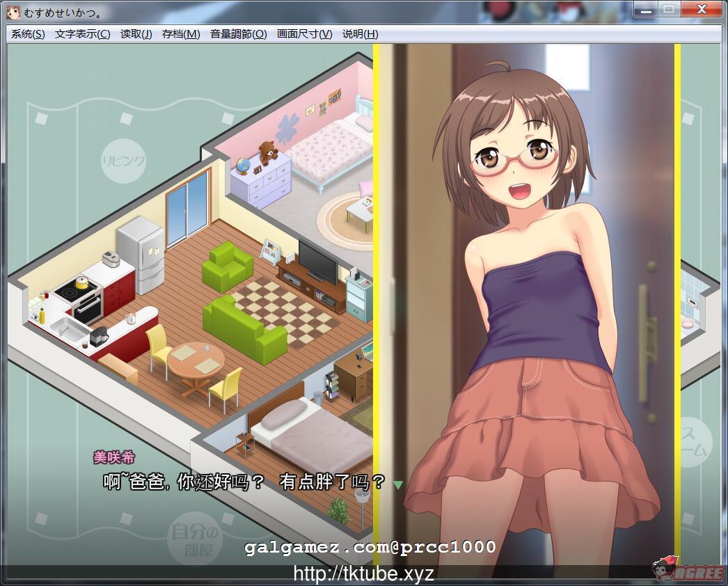The height and width of the screenshot is (586, 728).
Task: Click the dialogue text line to continue
Action: tap(244, 482)
